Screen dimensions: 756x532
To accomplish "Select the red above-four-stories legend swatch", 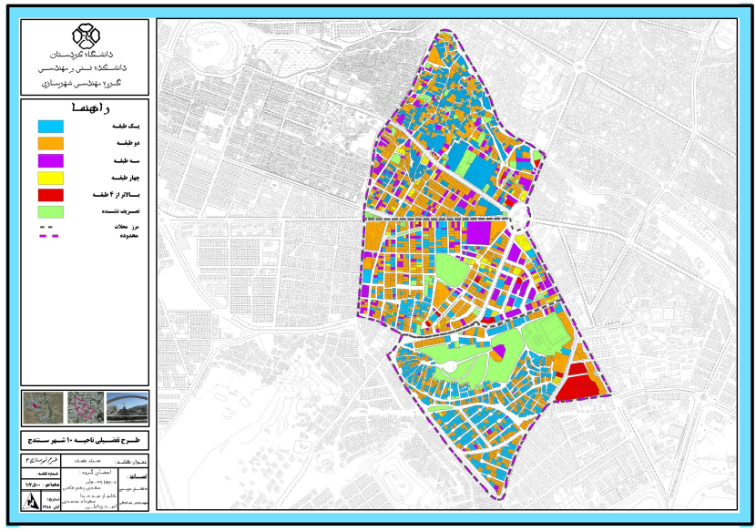I will [49, 195].
